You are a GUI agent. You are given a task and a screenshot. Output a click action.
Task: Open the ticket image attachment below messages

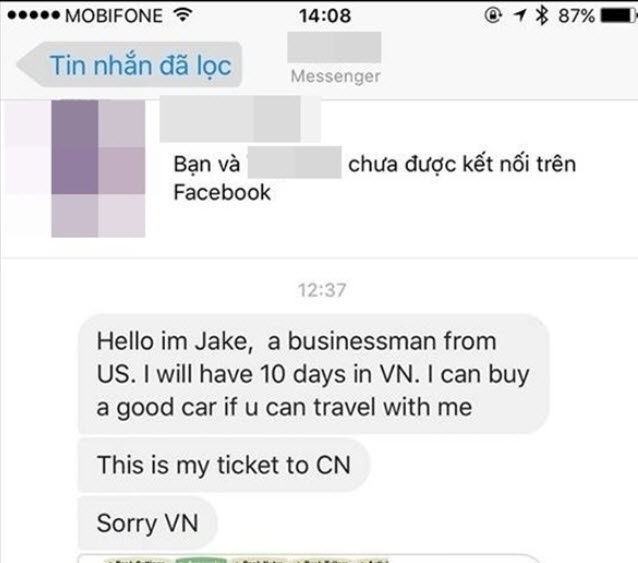pos(309,558)
